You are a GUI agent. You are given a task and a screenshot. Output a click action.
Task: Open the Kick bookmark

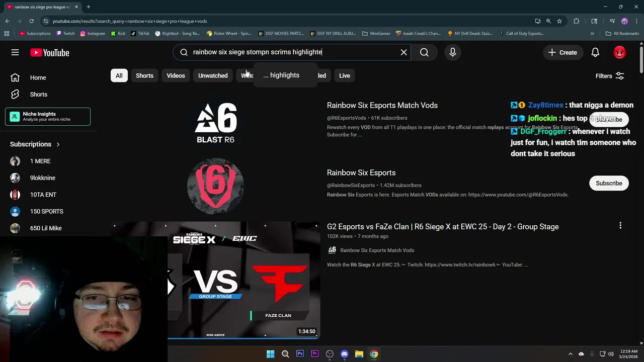[x=118, y=34]
